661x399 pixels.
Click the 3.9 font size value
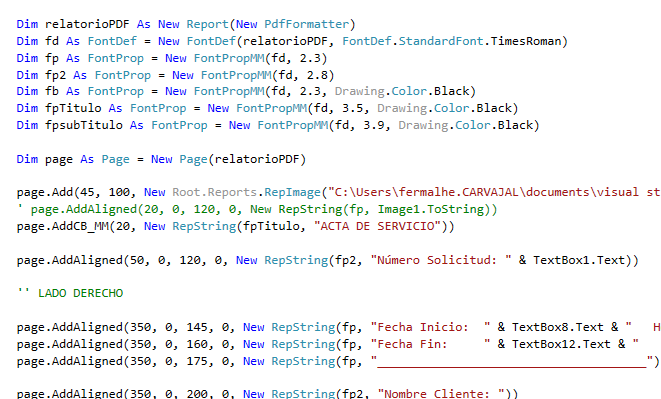coord(373,125)
